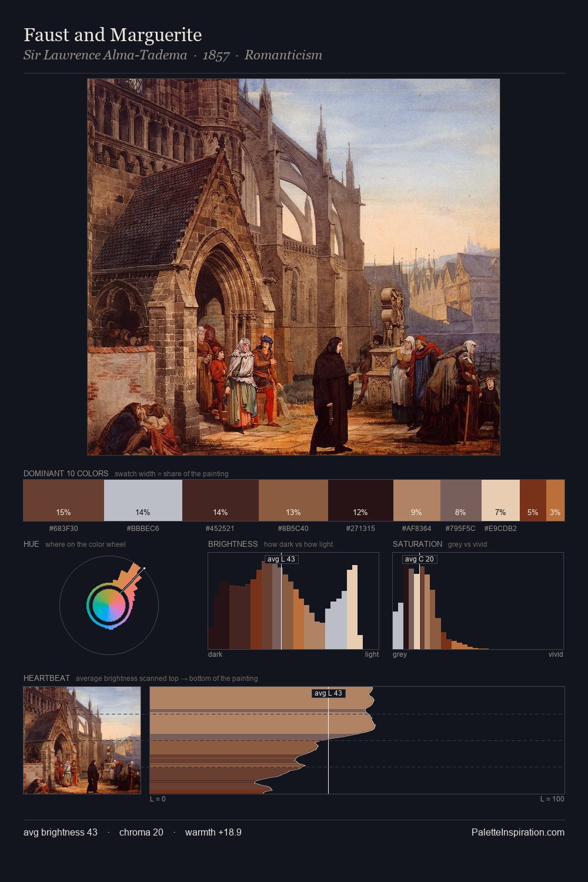588x882 pixels.
Task: Click the hex code #E9CDB2 text
Action: [500, 529]
